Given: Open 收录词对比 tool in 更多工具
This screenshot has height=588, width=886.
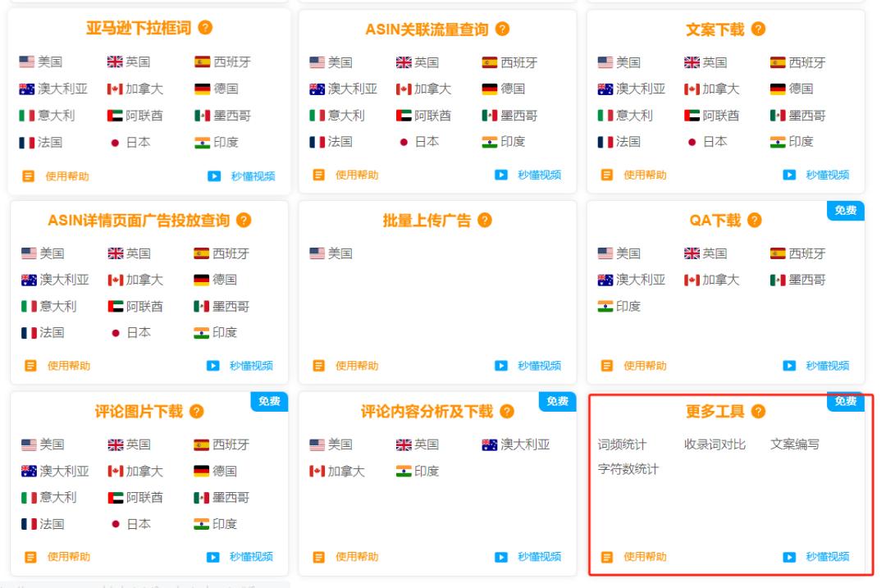Looking at the screenshot, I should 715,444.
